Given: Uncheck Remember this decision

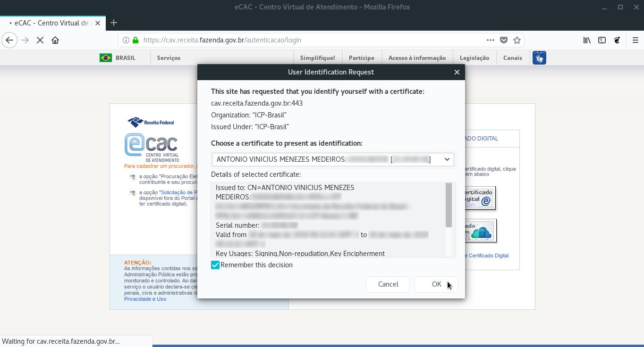Looking at the screenshot, I should coord(215,265).
